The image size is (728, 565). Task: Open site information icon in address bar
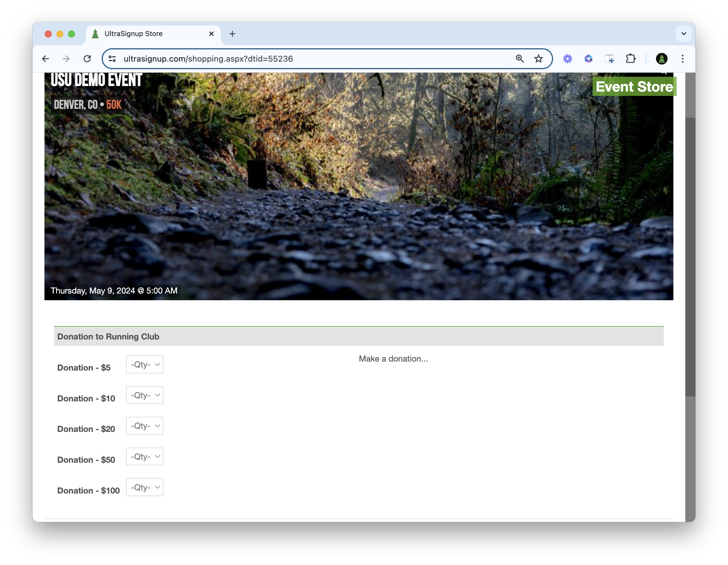pyautogui.click(x=112, y=59)
